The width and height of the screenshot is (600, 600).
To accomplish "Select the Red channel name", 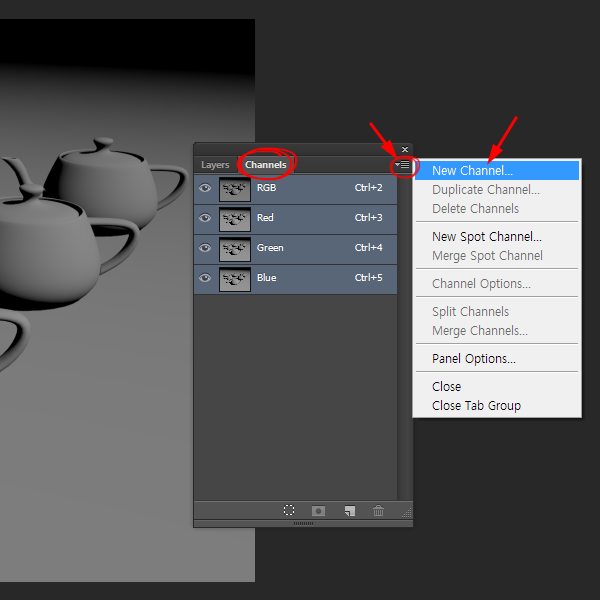I will pos(265,218).
